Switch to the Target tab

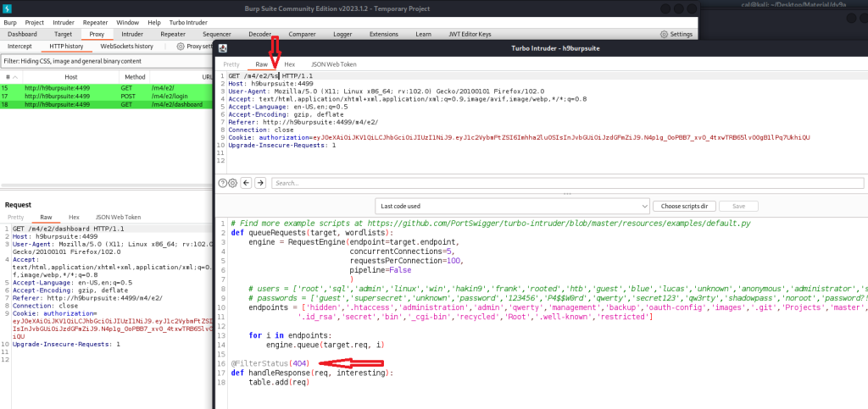coord(63,34)
